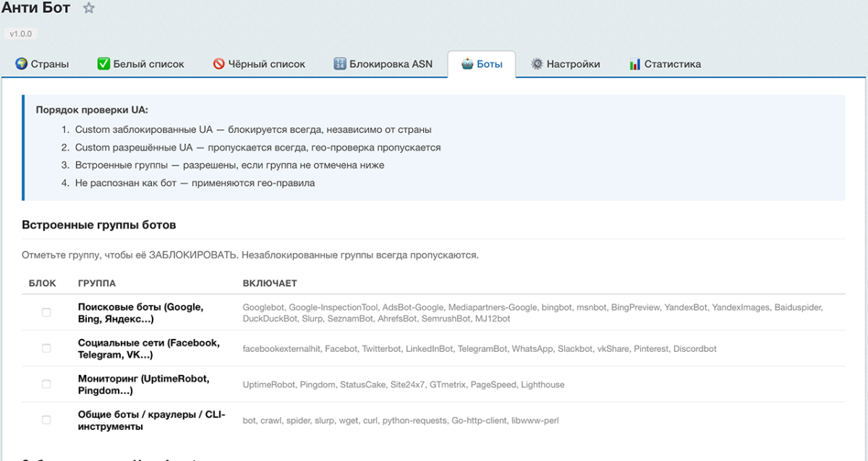Block the Поисковые боты group checkbox
The width and height of the screenshot is (868, 461).
click(46, 312)
